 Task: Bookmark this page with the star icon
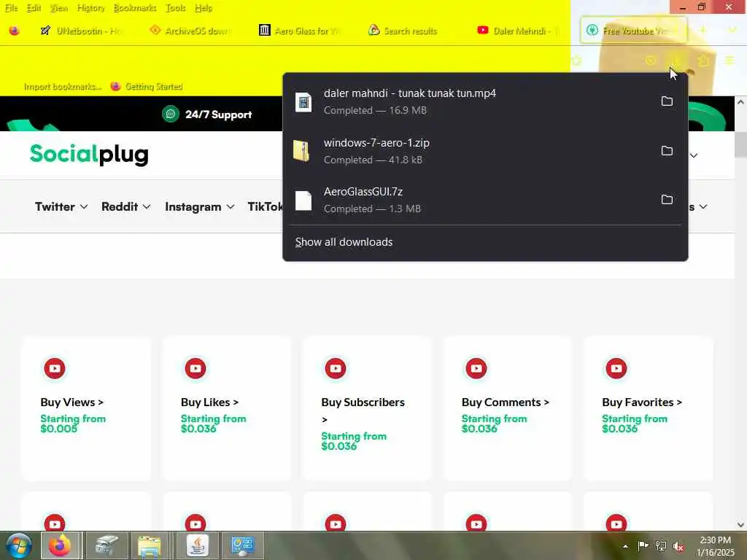576,61
